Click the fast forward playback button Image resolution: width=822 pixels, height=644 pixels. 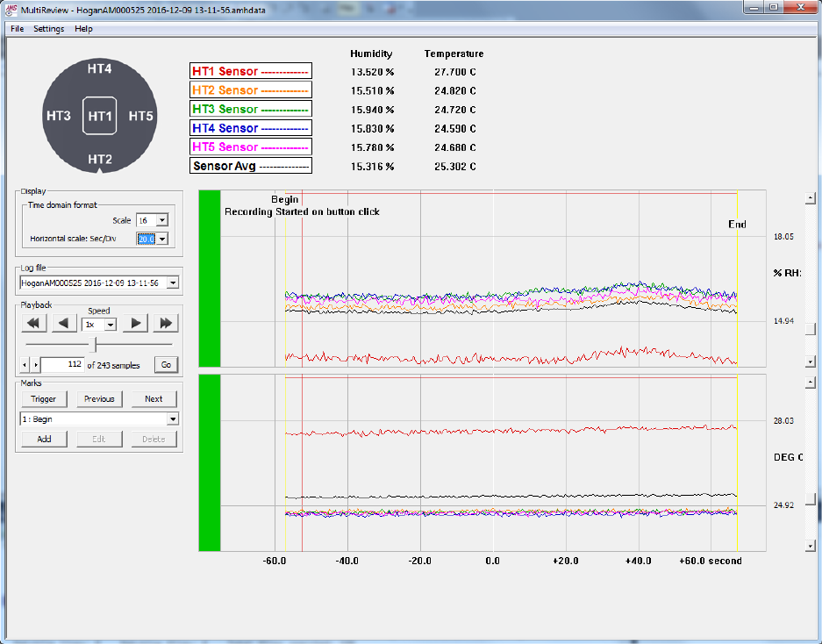[x=164, y=324]
